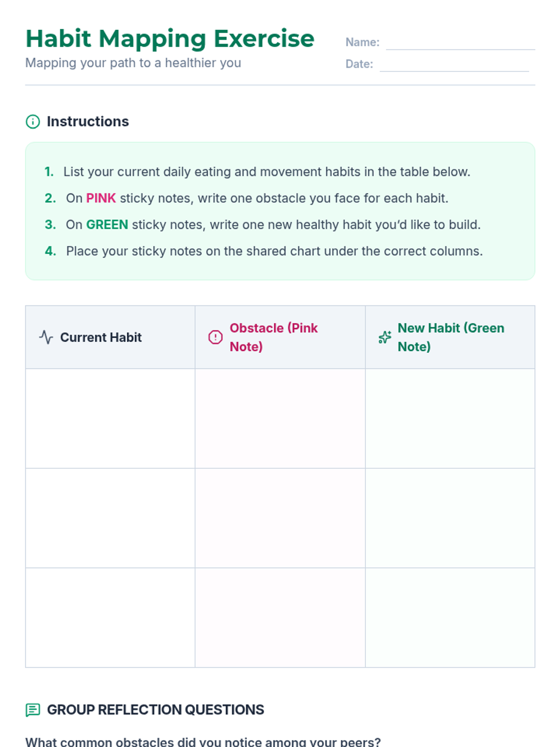
Task: Click the sparkles icon beside New Habit
Action: coord(385,337)
